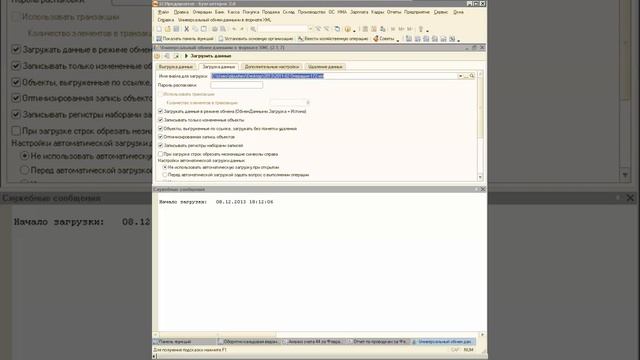Close the Служебные сообщения messages panel
This screenshot has width=640, height=360.
tap(483, 189)
